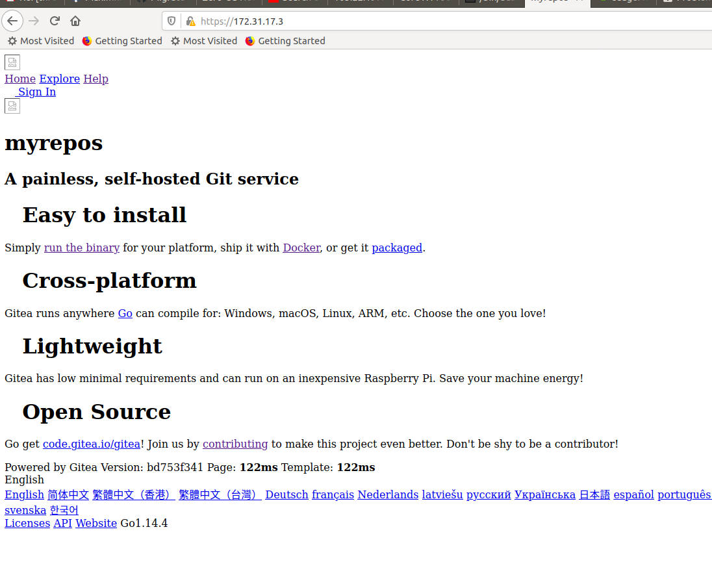Click the padlock icon in the address bar
The image size is (712, 588).
[190, 21]
